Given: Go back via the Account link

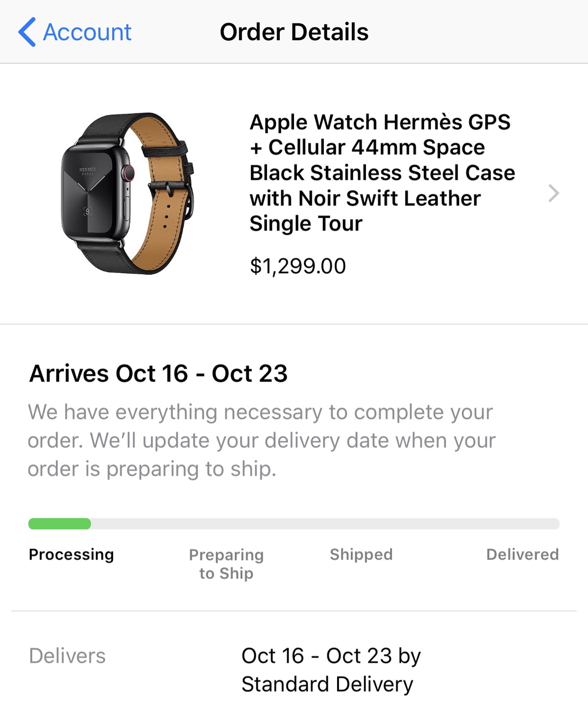Looking at the screenshot, I should 87,32.
